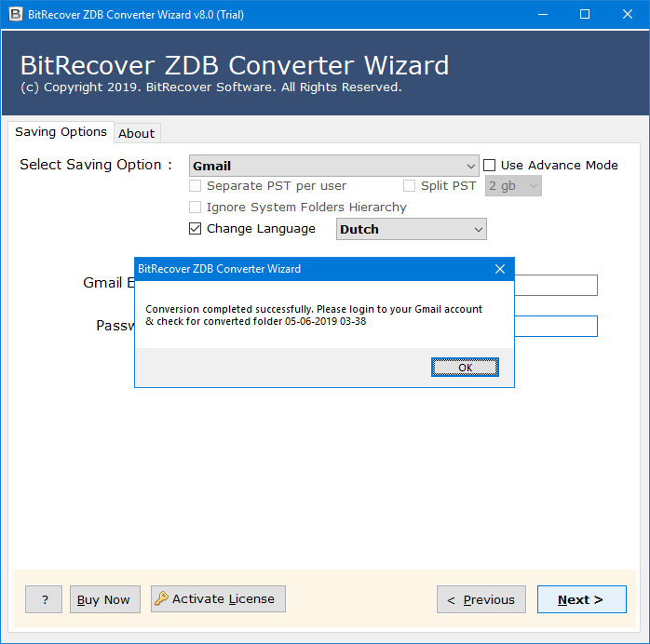Toggle Split PST checkbox

409,185
